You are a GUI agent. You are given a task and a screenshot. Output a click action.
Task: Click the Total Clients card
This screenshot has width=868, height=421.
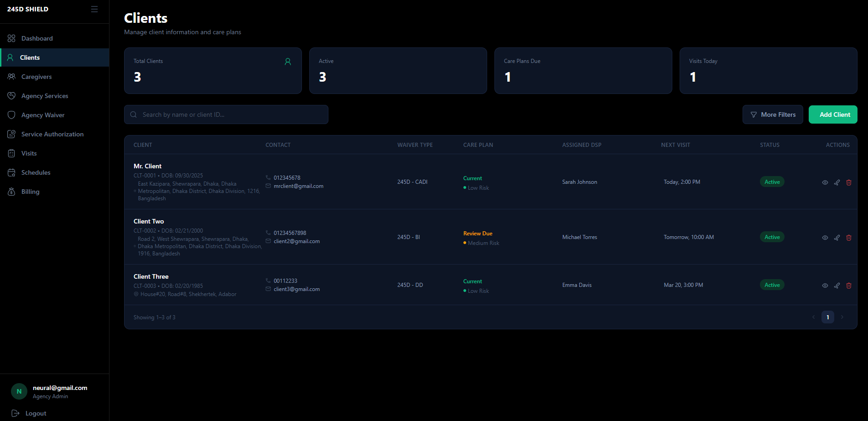[x=213, y=71]
